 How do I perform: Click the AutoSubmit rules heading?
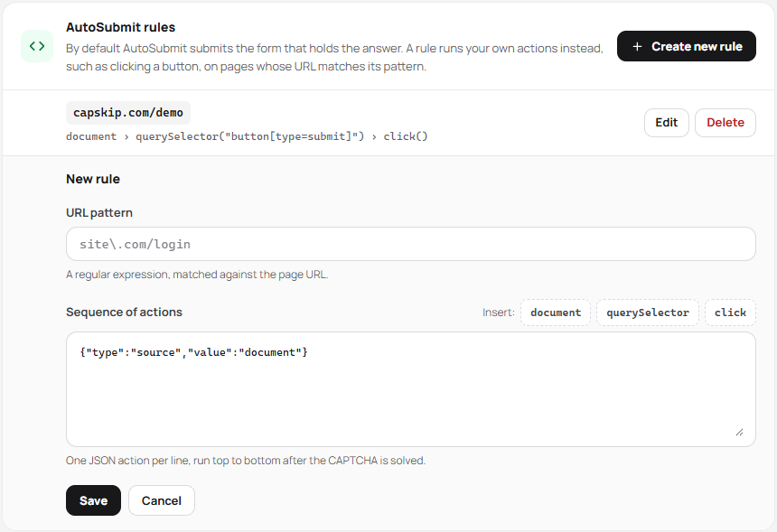(120, 27)
